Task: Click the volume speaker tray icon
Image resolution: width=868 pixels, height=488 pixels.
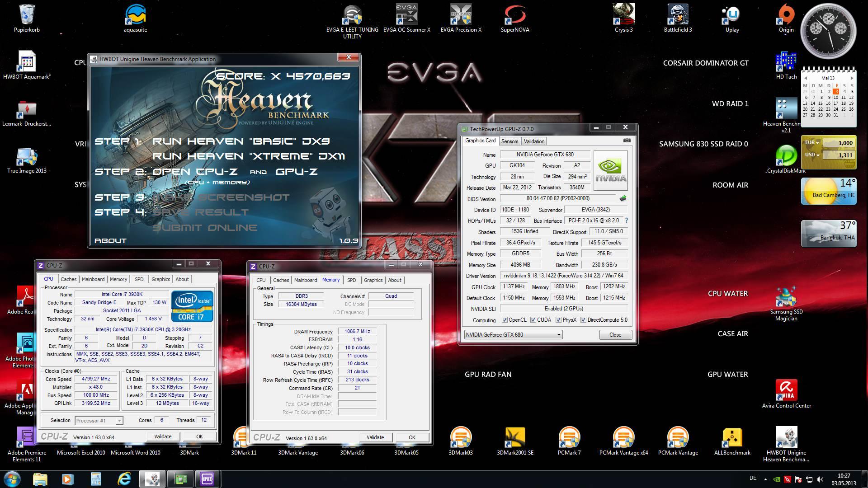Action: tap(821, 479)
